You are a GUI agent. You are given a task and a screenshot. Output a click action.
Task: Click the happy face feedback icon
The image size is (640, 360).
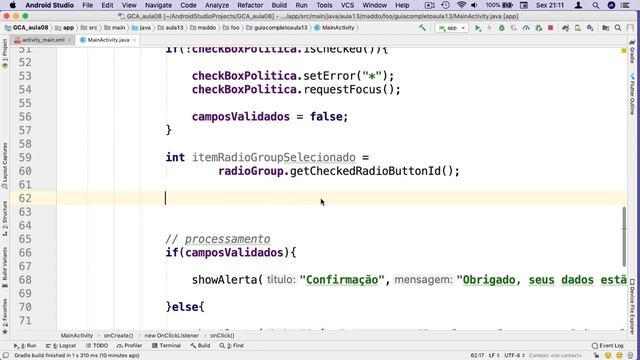[x=608, y=356]
